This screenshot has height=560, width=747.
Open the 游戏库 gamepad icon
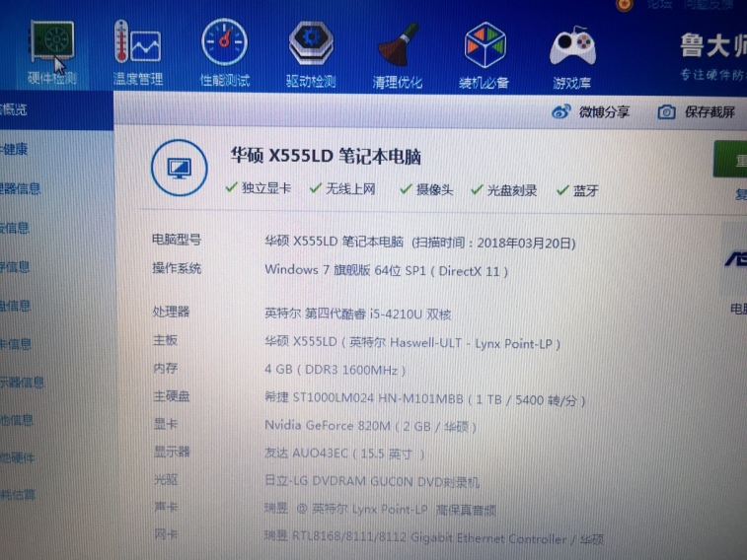click(x=572, y=57)
